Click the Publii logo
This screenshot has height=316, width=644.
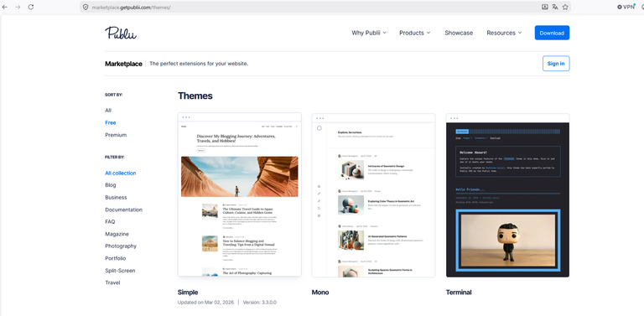[x=121, y=33]
